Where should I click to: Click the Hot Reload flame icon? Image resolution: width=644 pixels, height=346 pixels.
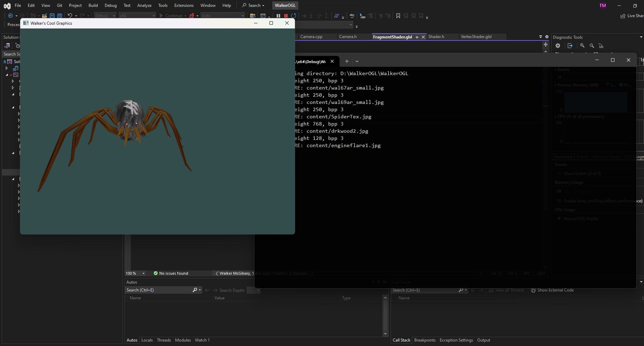[192, 16]
